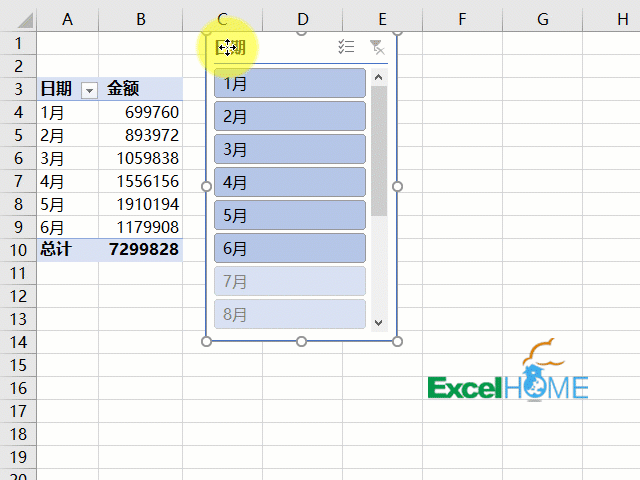
Task: Click the 总计 label cell
Action: (67, 250)
